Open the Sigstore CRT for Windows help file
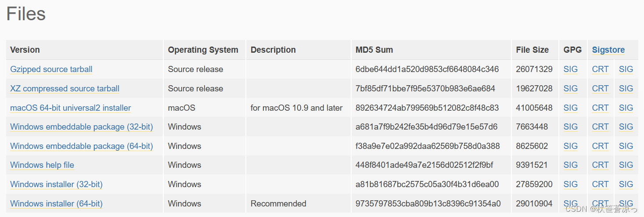644x217 pixels. tap(601, 165)
